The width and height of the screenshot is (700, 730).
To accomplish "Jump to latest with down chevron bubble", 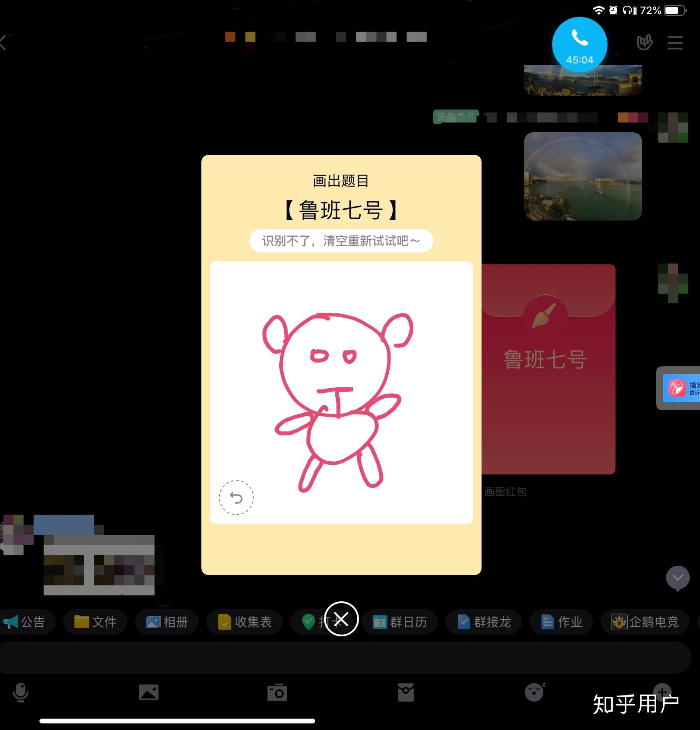I will (678, 579).
